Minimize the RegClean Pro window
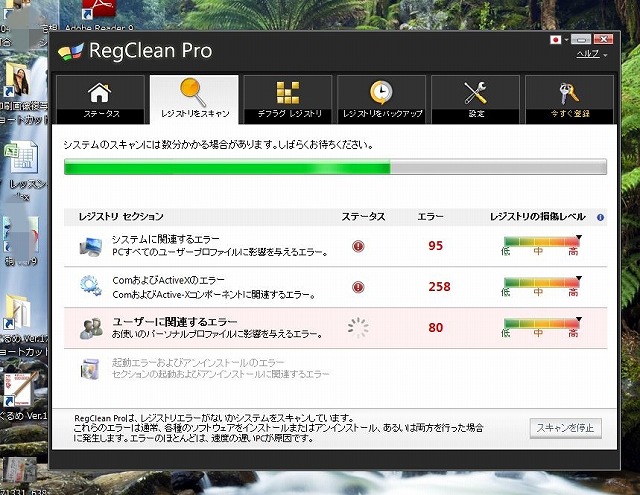The width and height of the screenshot is (640, 495). click(x=581, y=39)
